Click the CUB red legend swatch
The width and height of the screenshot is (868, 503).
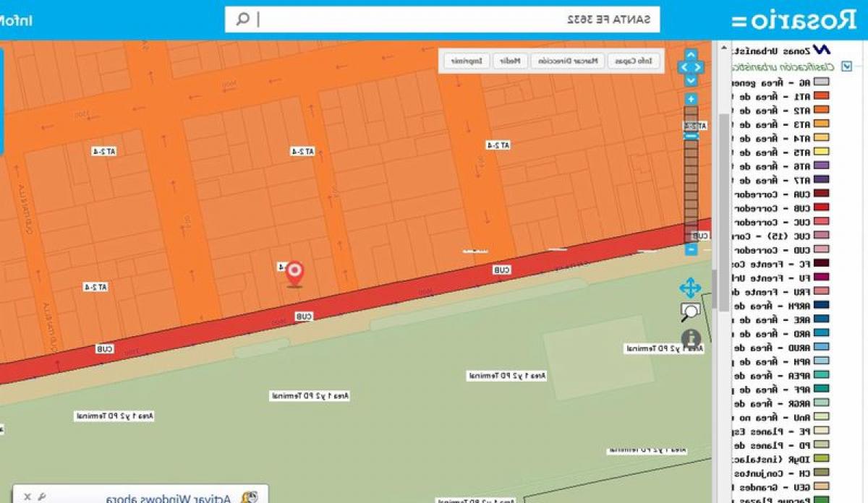click(x=821, y=208)
